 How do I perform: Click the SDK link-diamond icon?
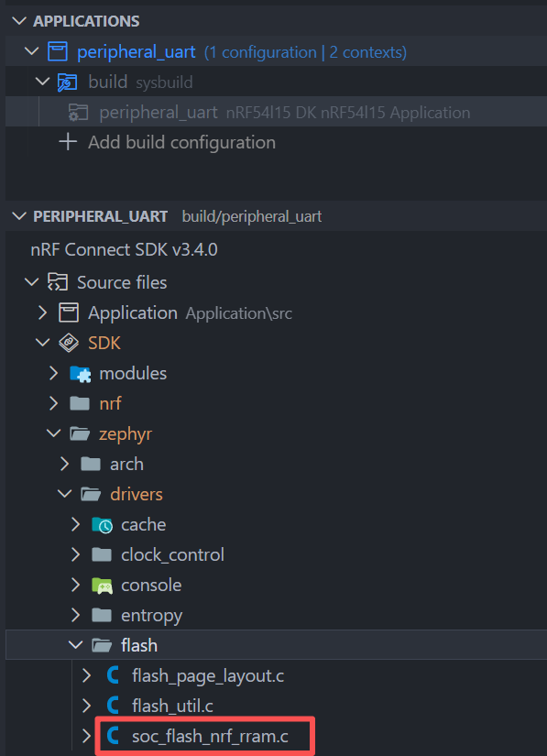point(69,343)
